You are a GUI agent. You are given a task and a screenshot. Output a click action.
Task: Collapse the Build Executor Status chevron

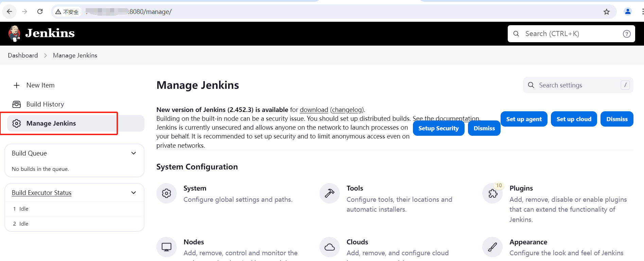click(134, 193)
